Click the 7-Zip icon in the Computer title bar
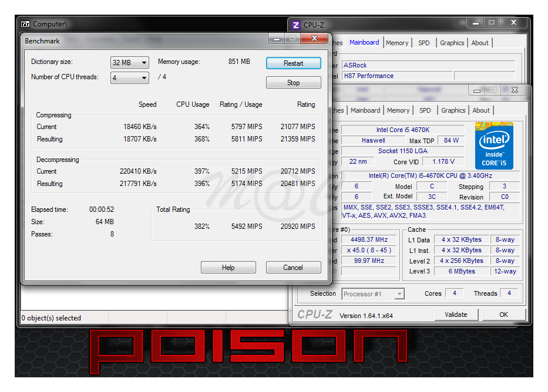The height and width of the screenshot is (392, 548). [x=25, y=24]
